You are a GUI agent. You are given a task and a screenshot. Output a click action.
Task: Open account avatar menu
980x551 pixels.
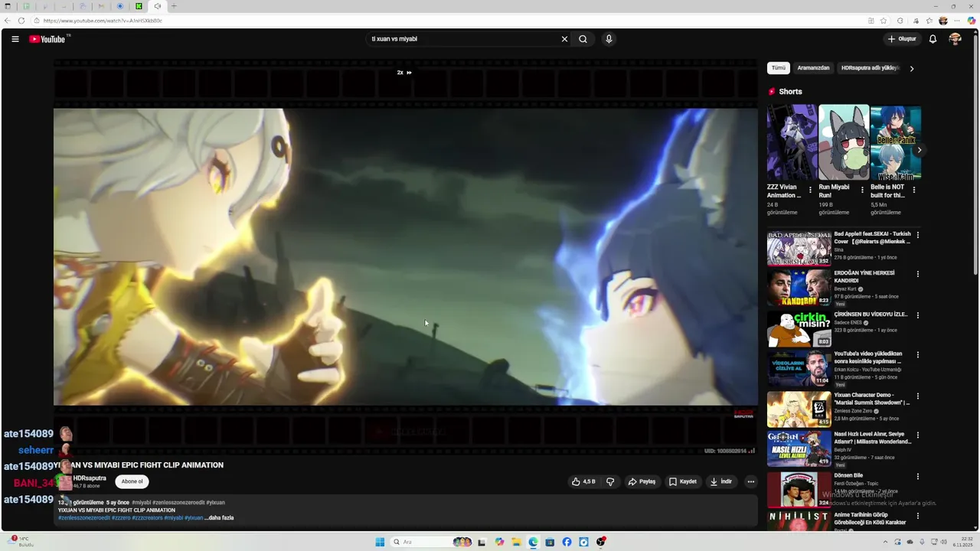point(955,39)
